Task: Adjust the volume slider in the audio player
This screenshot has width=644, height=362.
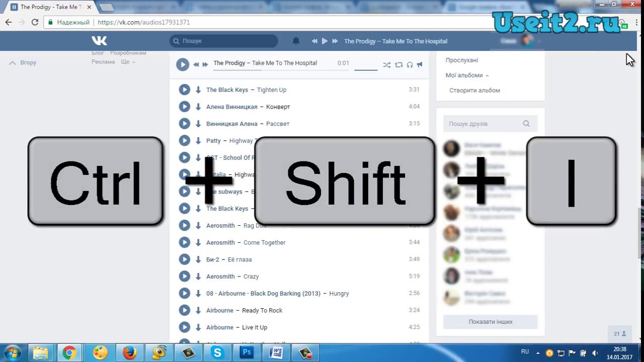Action: coord(366,70)
